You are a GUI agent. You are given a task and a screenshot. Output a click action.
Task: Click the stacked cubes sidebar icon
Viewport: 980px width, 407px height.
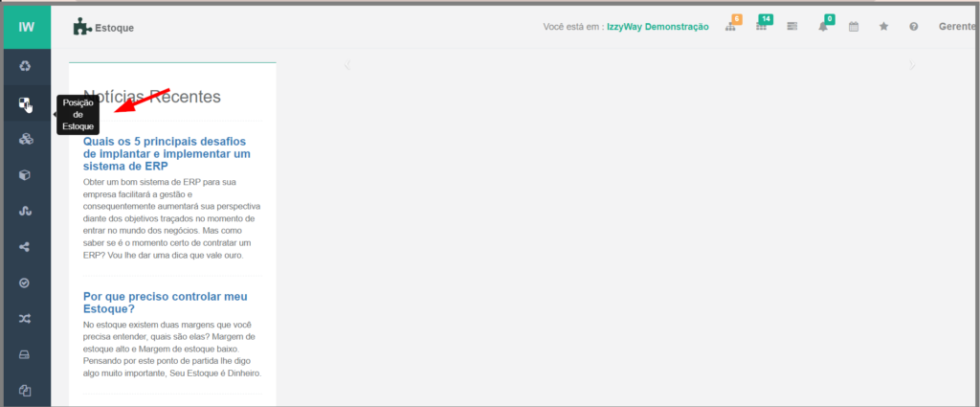click(26, 140)
